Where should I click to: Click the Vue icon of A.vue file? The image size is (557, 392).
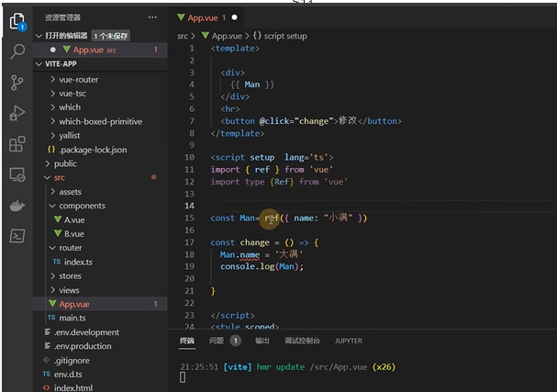coord(58,219)
